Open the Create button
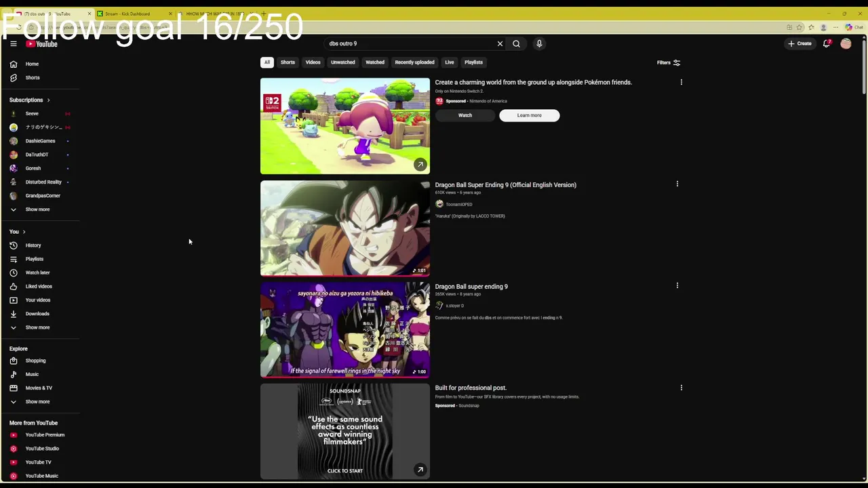Viewport: 868px width, 488px height. (800, 44)
